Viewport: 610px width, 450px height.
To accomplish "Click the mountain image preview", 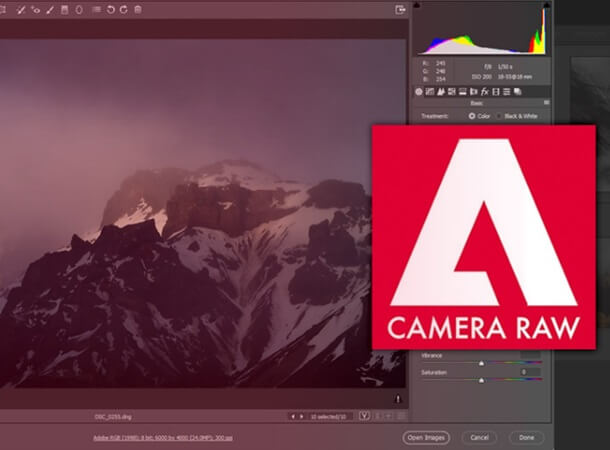I will pos(202,213).
